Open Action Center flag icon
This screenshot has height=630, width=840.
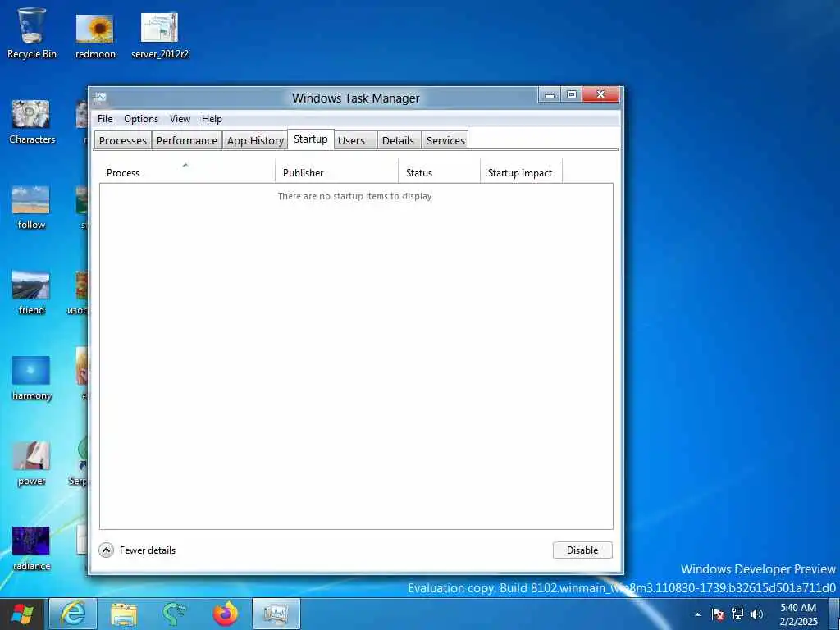(x=718, y=614)
